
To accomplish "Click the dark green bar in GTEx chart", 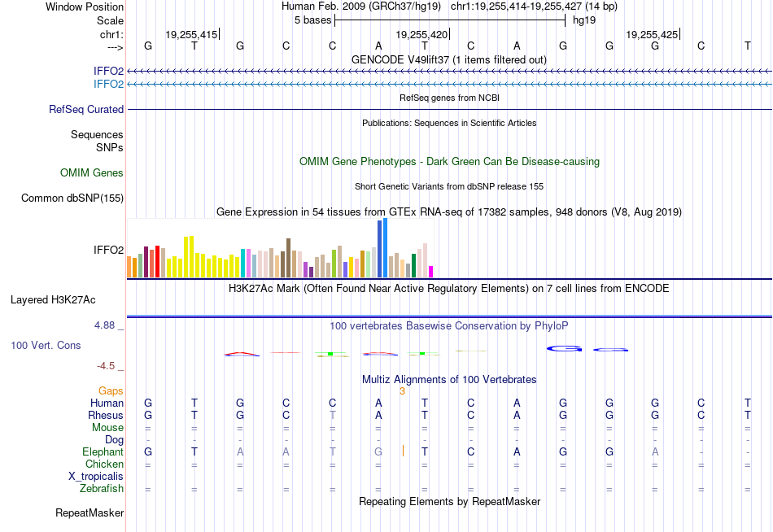I will tap(413, 266).
